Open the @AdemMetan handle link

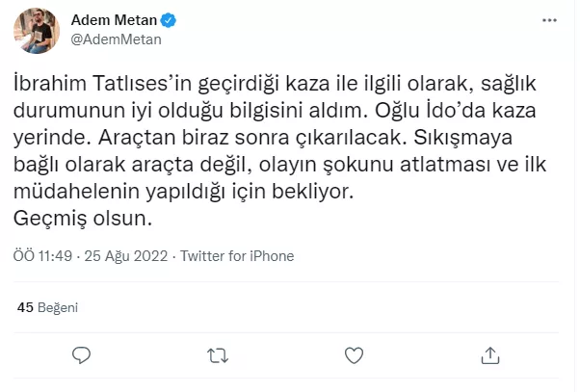tap(116, 39)
